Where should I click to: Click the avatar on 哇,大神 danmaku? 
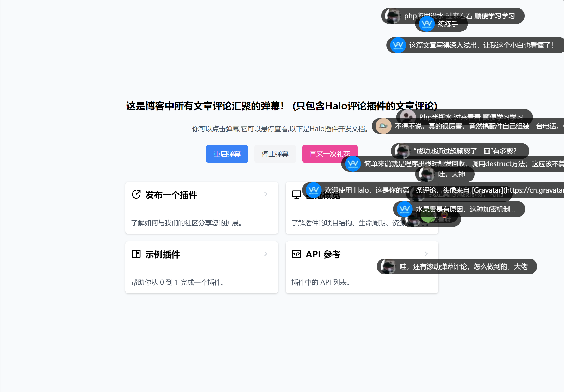pyautogui.click(x=426, y=174)
